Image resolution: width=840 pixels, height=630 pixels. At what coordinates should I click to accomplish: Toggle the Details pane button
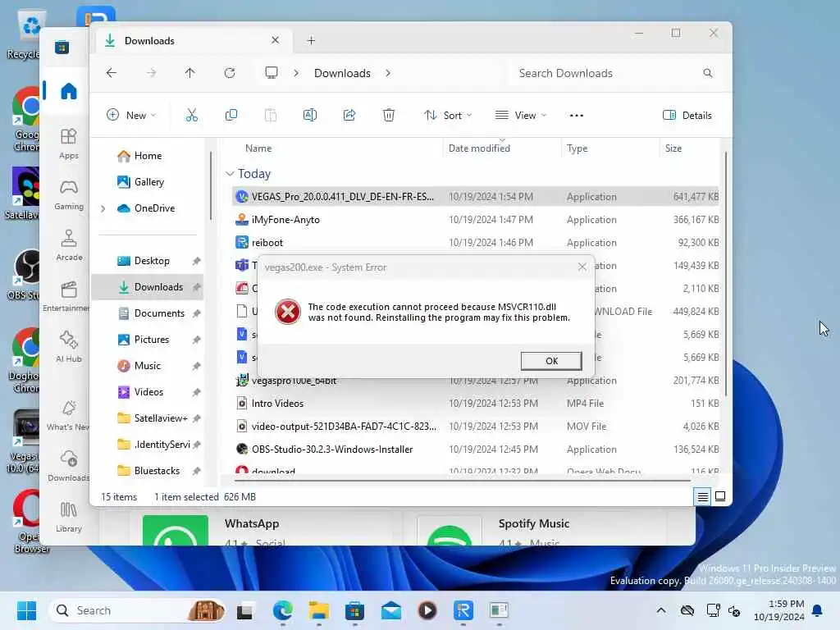(x=687, y=115)
